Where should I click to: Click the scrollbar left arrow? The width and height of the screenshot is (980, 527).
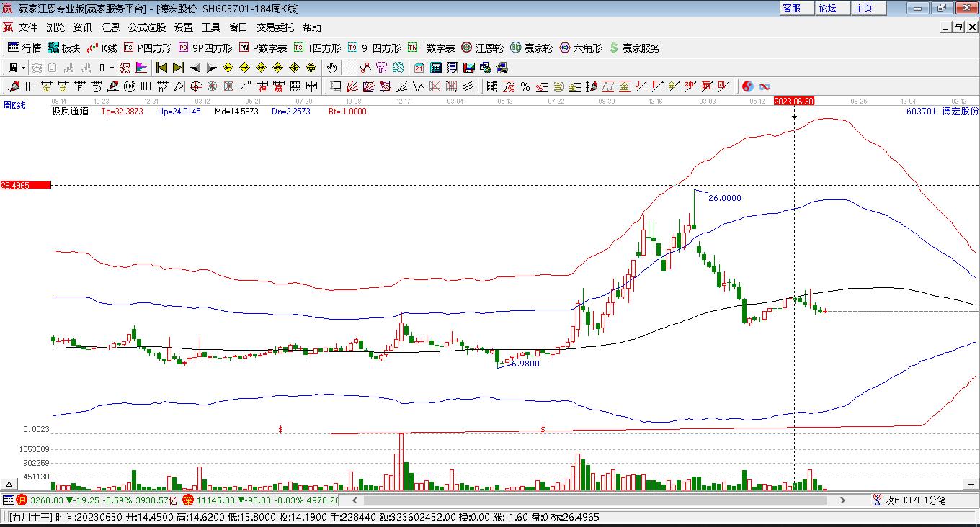coord(355,500)
